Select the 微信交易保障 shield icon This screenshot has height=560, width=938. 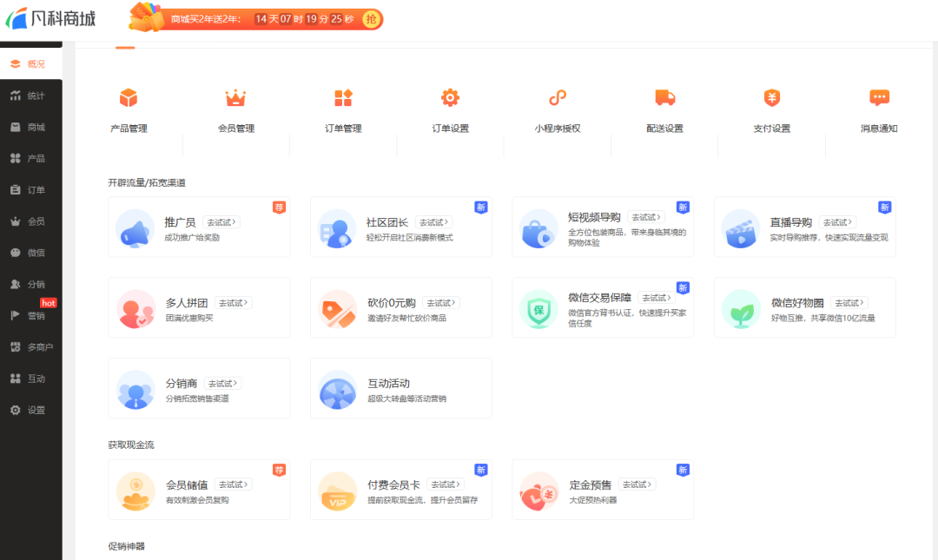coord(539,310)
